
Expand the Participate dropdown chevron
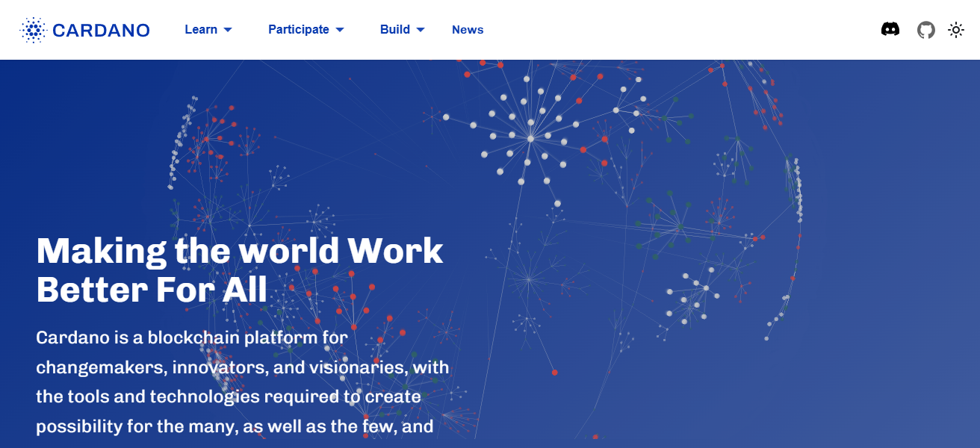[x=341, y=30]
